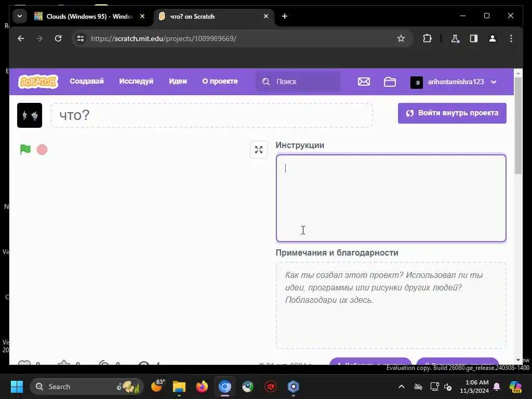
Task: Open the network display tray icon
Action: coord(434,387)
